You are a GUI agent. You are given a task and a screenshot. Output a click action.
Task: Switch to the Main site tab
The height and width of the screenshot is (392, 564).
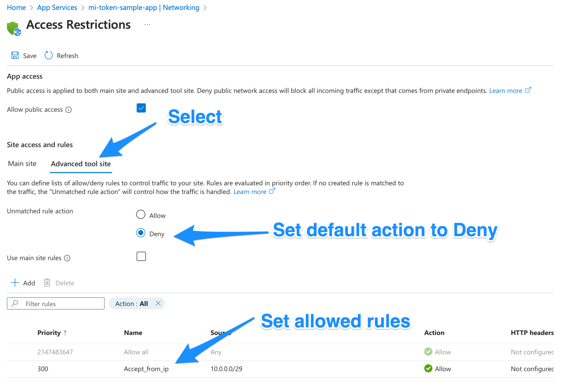click(22, 163)
